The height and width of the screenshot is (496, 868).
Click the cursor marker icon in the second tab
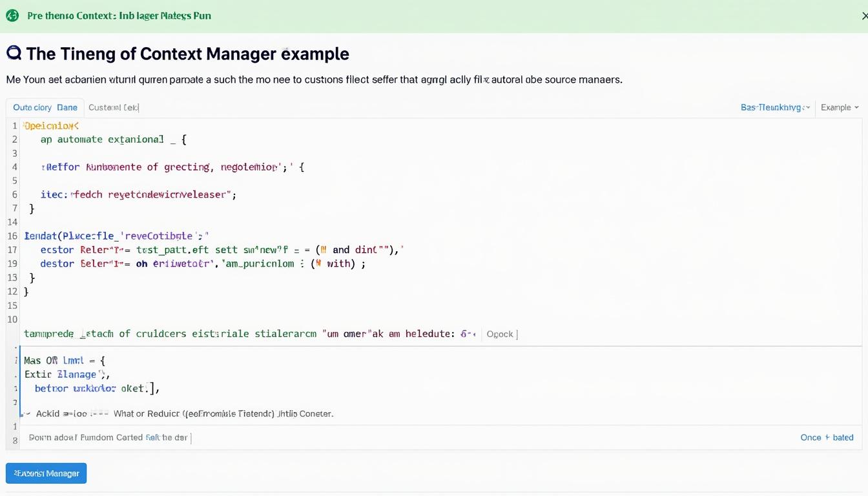tap(138, 107)
